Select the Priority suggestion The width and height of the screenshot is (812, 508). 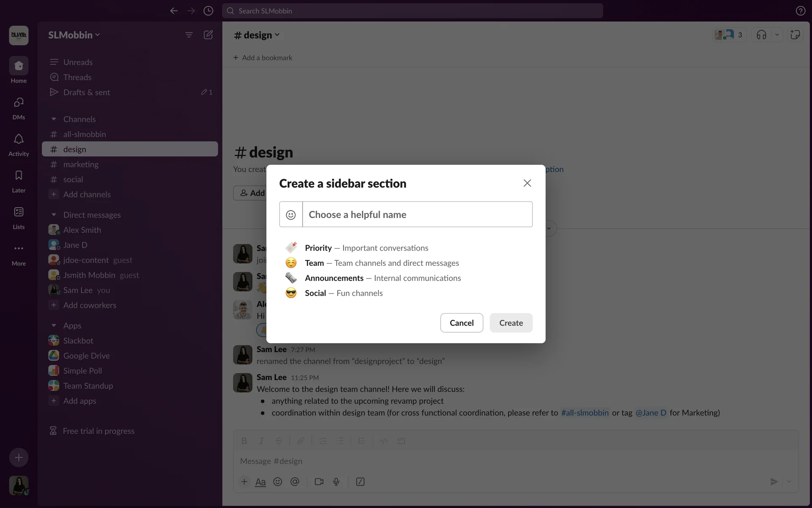pyautogui.click(x=318, y=248)
